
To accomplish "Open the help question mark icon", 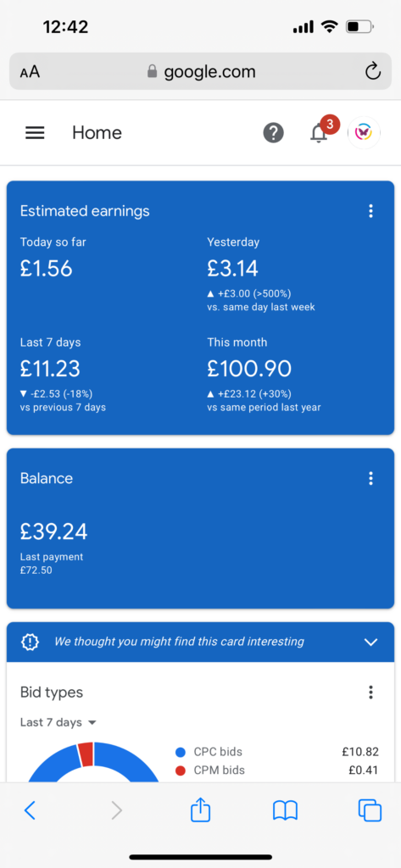I will coord(273,133).
